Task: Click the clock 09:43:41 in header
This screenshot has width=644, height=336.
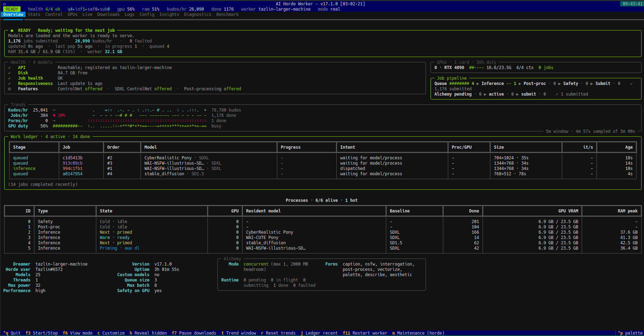Action: (632, 4)
